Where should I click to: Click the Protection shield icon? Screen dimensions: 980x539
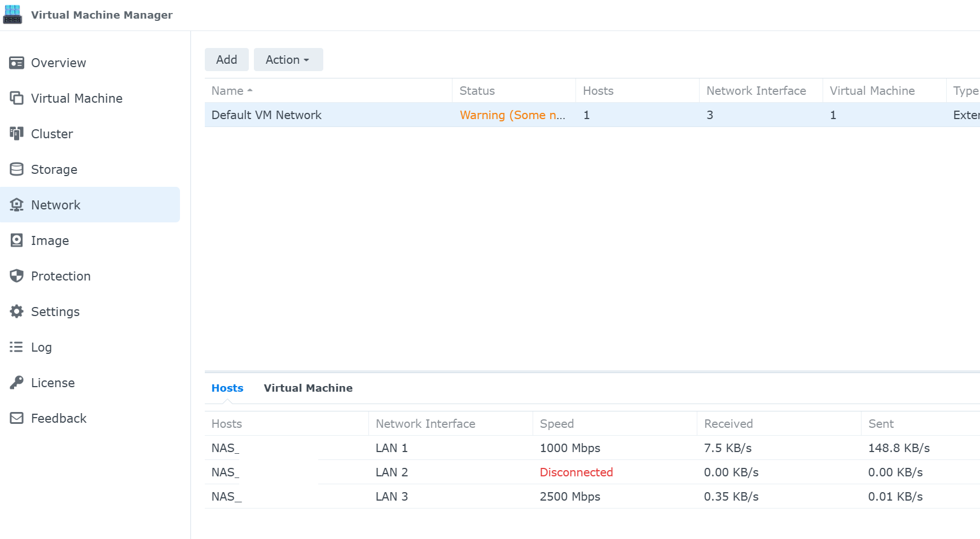(x=17, y=276)
